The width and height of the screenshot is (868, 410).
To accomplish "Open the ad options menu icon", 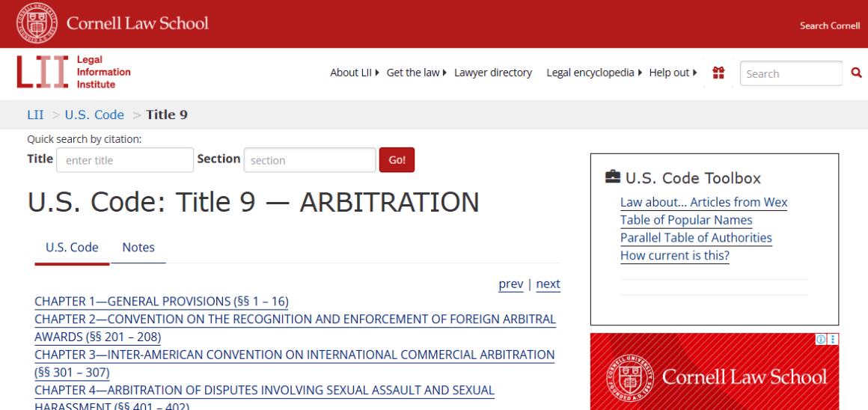I will pos(833,339).
